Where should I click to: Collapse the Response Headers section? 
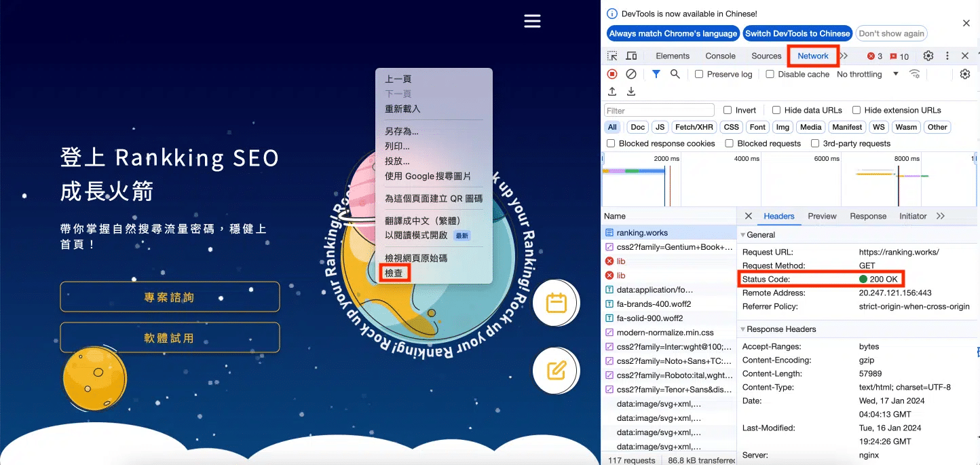[x=742, y=329]
